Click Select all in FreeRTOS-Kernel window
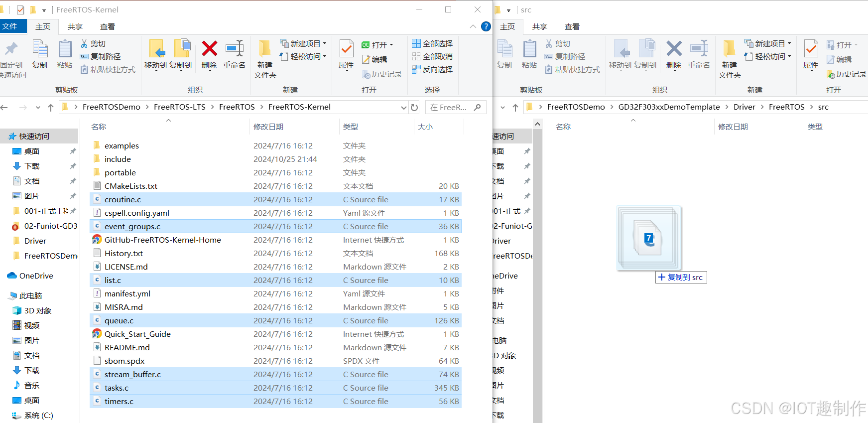The image size is (868, 423). [x=432, y=44]
